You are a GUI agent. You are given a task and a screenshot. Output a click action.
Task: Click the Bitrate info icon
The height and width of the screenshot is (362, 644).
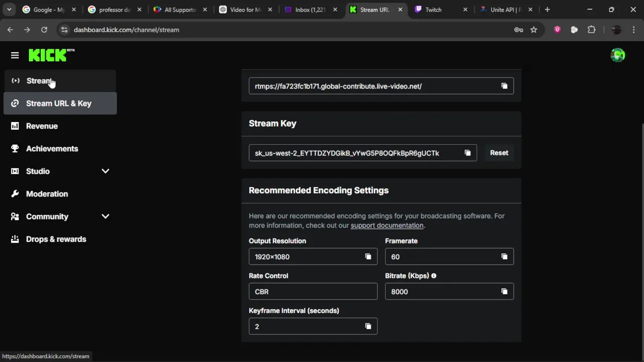click(x=434, y=276)
